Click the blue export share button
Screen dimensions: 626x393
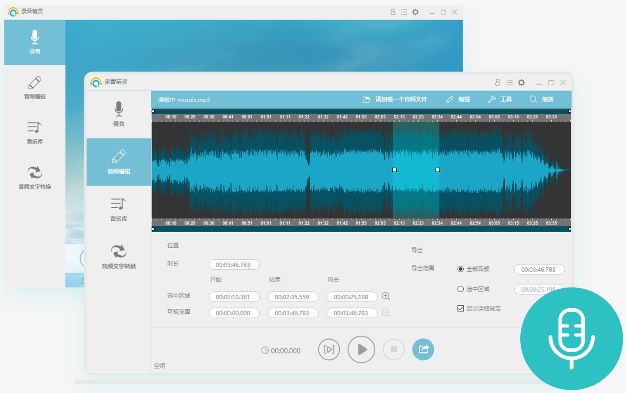tap(423, 349)
